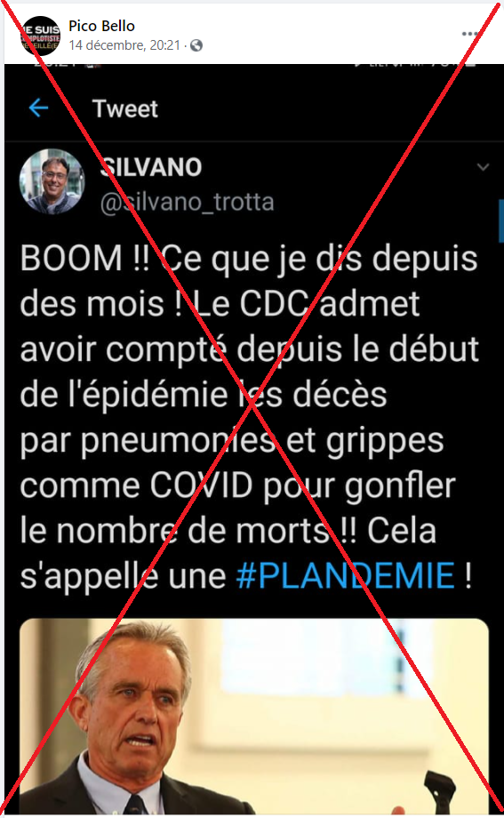This screenshot has height=818, width=504.
Task: Open the @silvano_trotta handle
Action: 187,202
